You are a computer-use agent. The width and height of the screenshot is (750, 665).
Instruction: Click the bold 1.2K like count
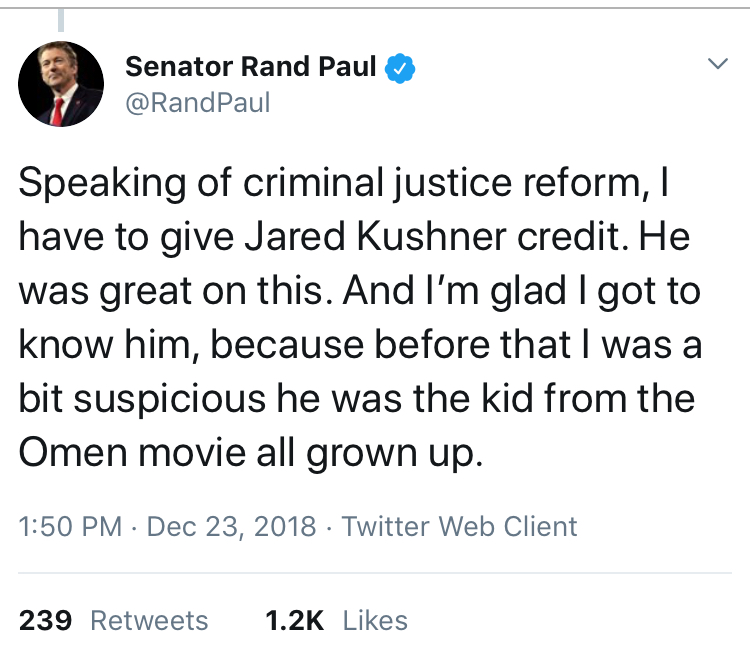point(294,620)
